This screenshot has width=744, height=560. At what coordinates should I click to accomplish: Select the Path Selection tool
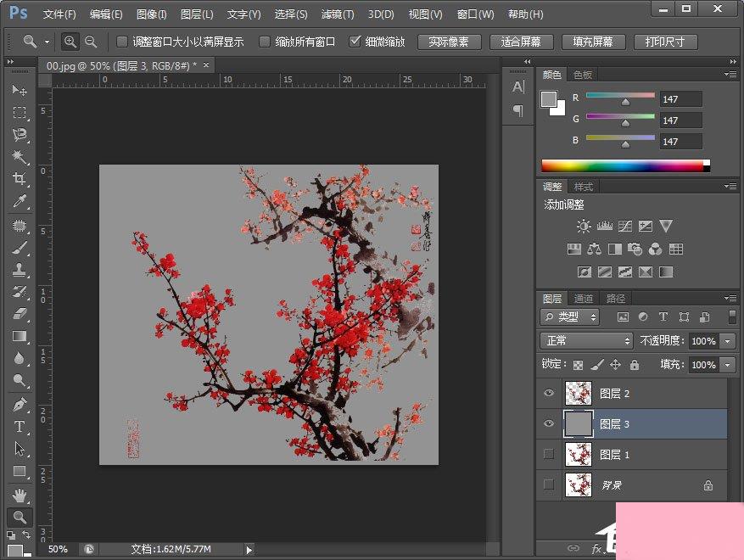[x=20, y=449]
